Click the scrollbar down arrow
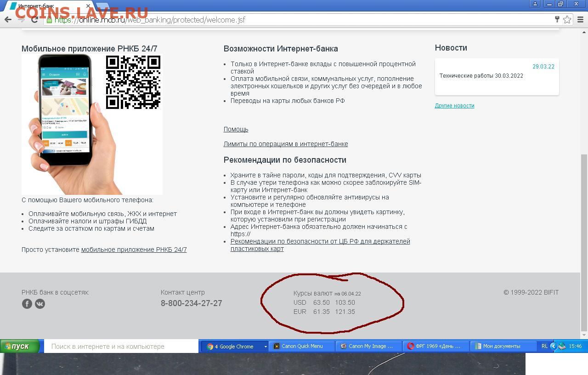 point(584,335)
